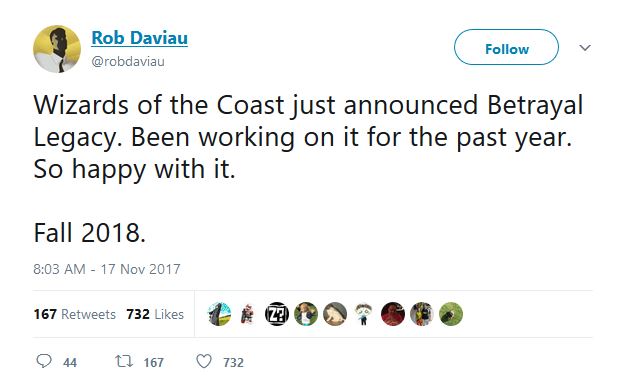
Task: Click the black and white Z logo avatar
Action: click(277, 314)
